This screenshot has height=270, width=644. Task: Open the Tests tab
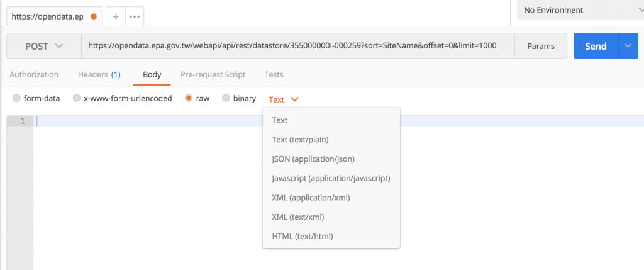point(274,74)
